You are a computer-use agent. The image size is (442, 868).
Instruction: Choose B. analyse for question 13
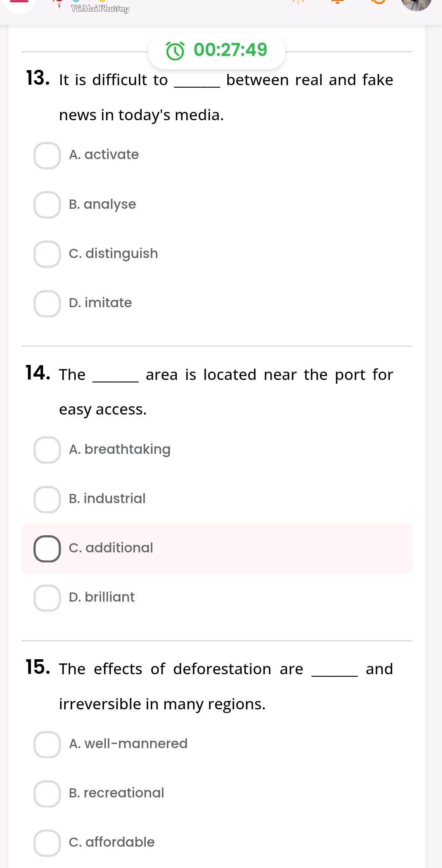click(47, 205)
